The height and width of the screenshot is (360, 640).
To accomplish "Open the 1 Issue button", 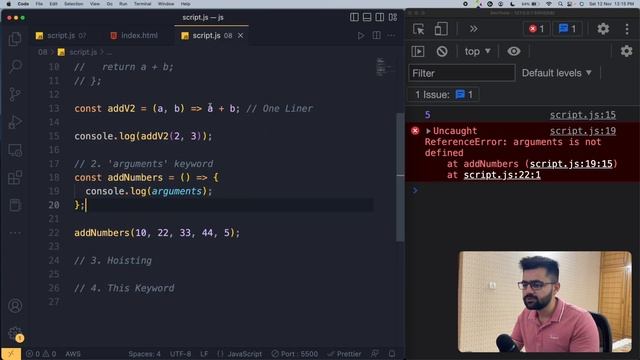I will coord(443,95).
